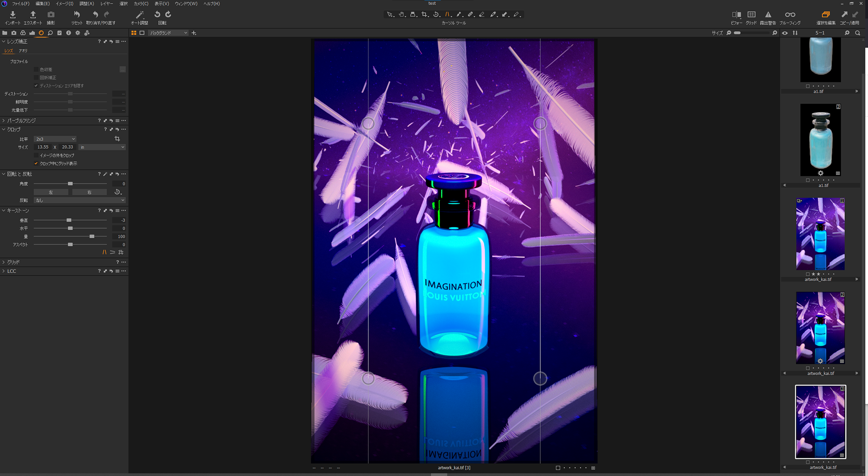Select the Keystone cursor tool
The height and width of the screenshot is (476, 868).
(448, 14)
